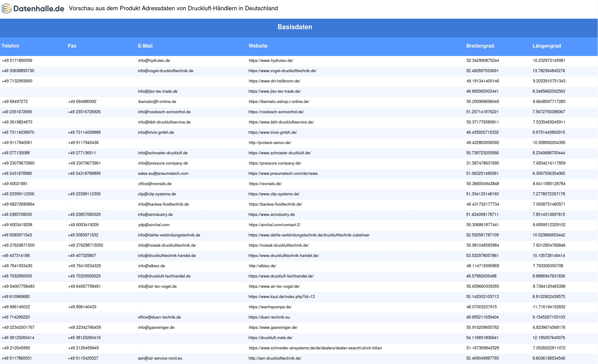Select email info@air-tec-vogel.de
Viewport: 598px width, 364px height.
tap(158, 287)
